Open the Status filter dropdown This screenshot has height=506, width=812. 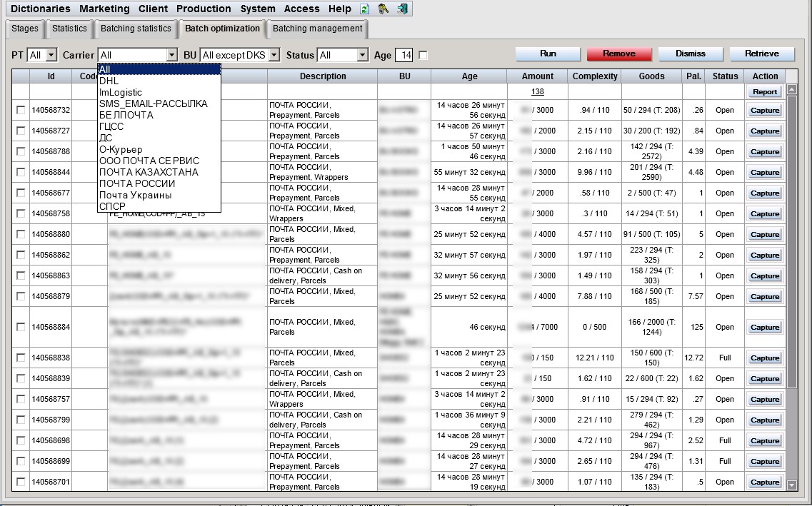pos(343,55)
